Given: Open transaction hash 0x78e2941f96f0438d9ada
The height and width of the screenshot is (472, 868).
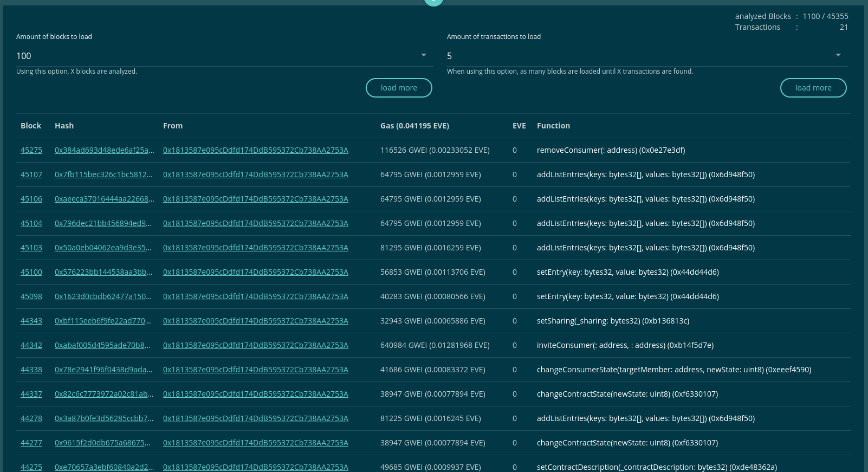Looking at the screenshot, I should pos(103,370).
